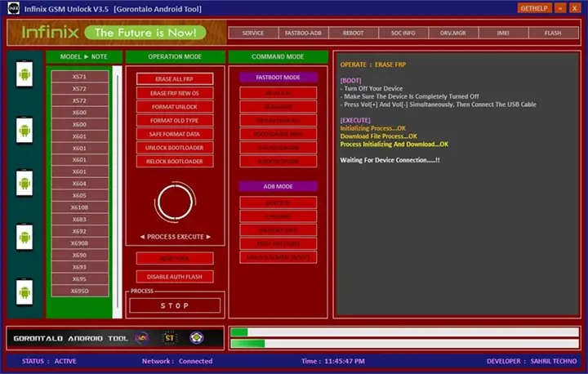Click the MODEL ► NOTE header

point(84,56)
